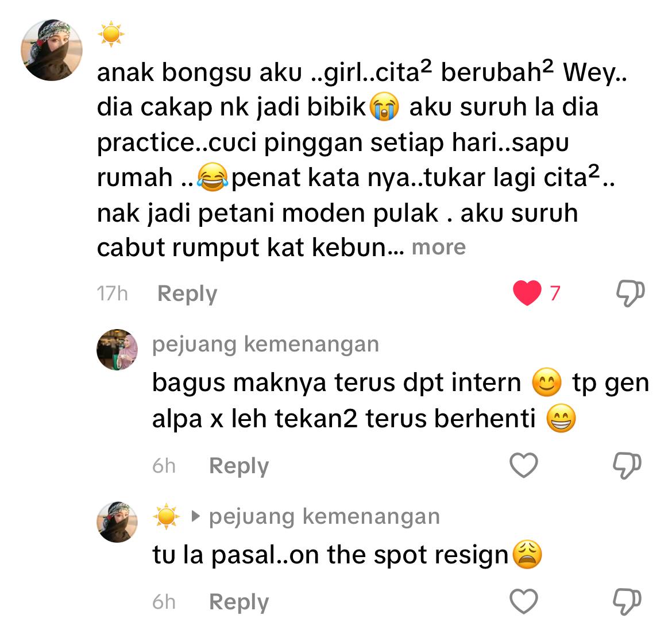This screenshot has height=630, width=672.
Task: Click the 17h timestamp of top comment
Action: pos(112,294)
